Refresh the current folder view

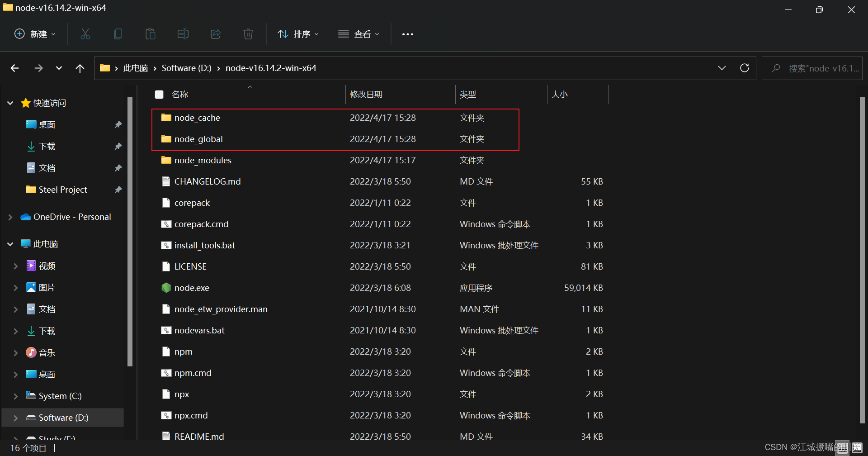745,68
